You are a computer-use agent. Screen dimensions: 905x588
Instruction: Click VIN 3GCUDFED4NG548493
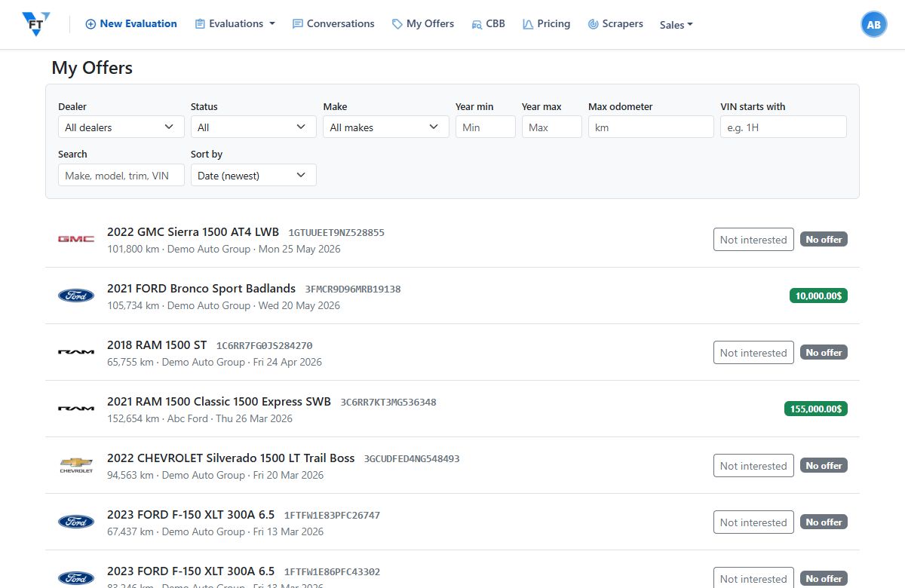point(412,458)
